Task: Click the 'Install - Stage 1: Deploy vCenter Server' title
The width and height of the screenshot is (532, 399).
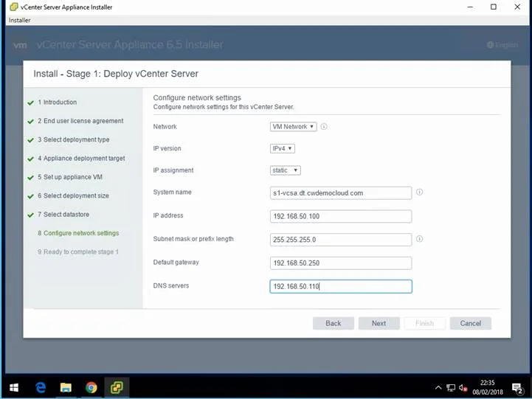Action: coord(116,74)
